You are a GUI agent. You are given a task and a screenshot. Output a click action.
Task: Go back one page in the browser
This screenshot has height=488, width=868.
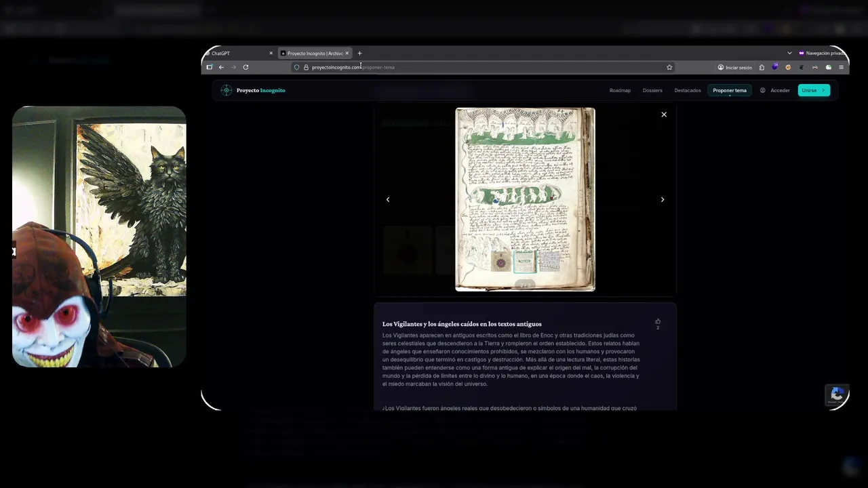pos(221,67)
